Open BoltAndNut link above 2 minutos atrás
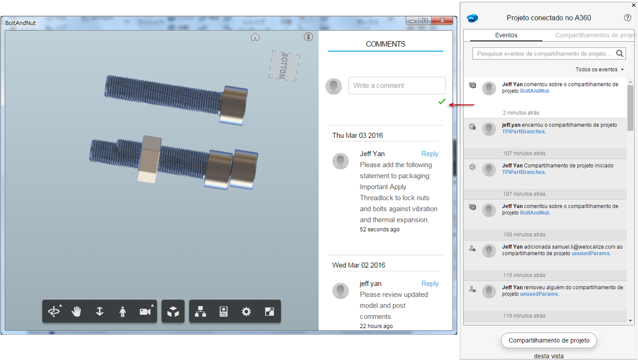Image resolution: width=638 pixels, height=364 pixels. (x=535, y=91)
